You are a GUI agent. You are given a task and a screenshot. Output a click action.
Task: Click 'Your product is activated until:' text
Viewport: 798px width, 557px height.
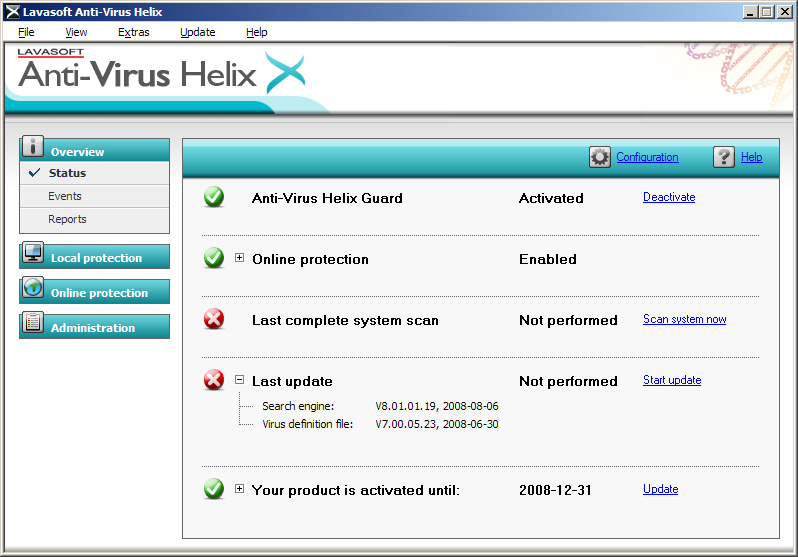356,490
